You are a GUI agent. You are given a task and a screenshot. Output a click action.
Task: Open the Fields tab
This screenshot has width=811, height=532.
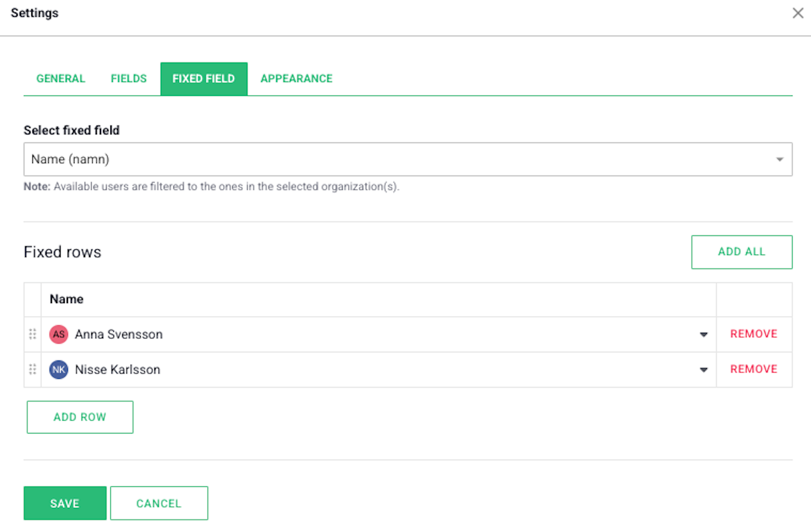pos(129,78)
